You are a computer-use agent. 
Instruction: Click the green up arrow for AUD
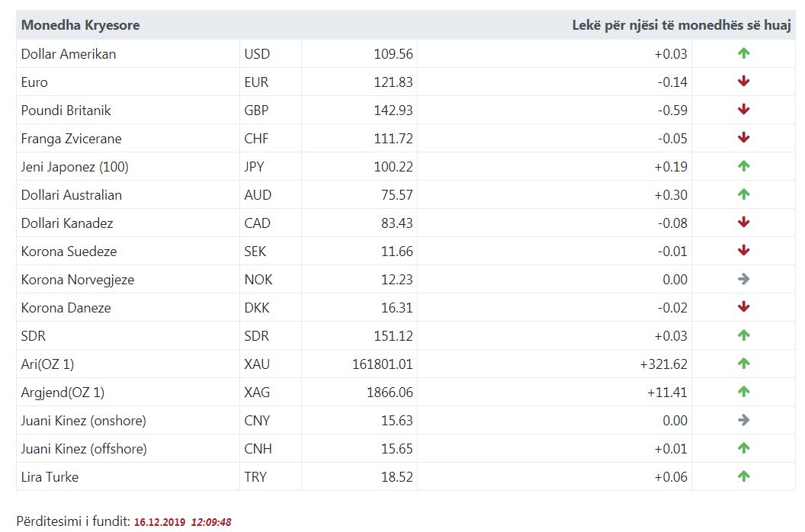[743, 194]
